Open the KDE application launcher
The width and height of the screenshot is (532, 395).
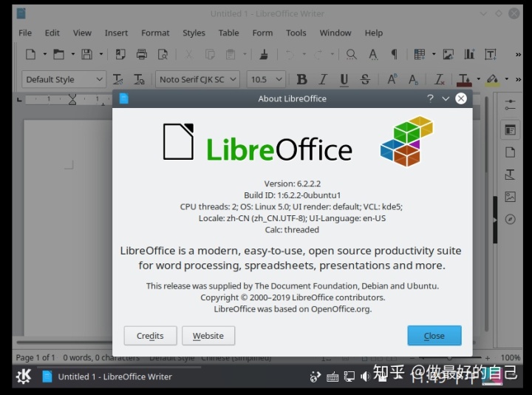tap(24, 376)
